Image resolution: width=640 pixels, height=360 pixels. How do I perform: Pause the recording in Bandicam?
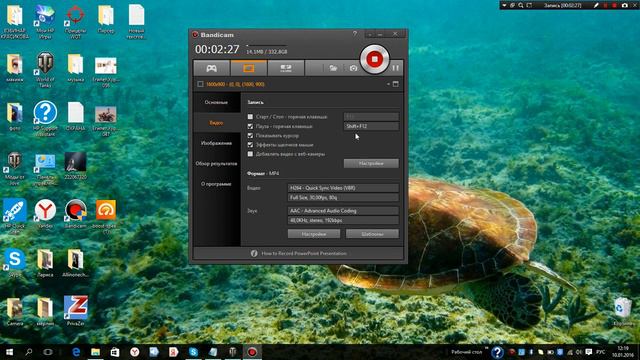[395, 68]
